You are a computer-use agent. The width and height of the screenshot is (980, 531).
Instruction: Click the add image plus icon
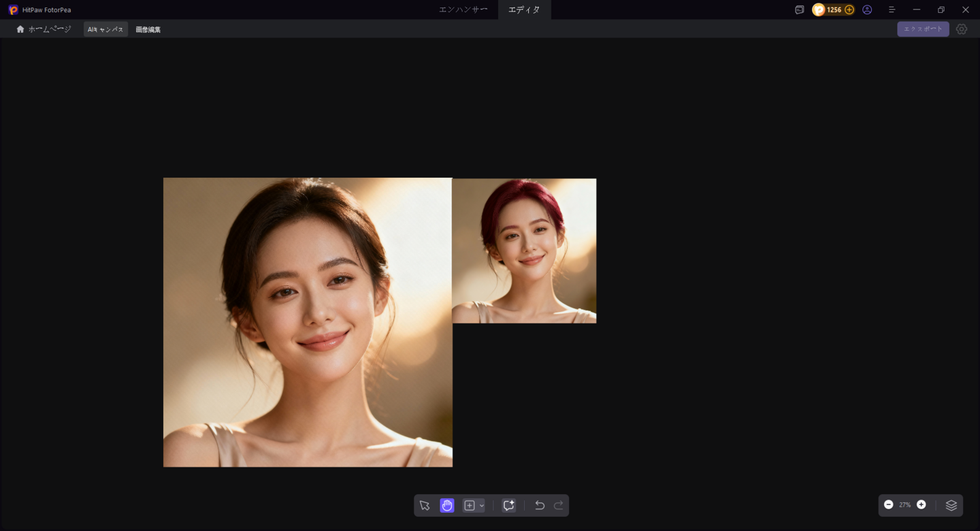[470, 505]
